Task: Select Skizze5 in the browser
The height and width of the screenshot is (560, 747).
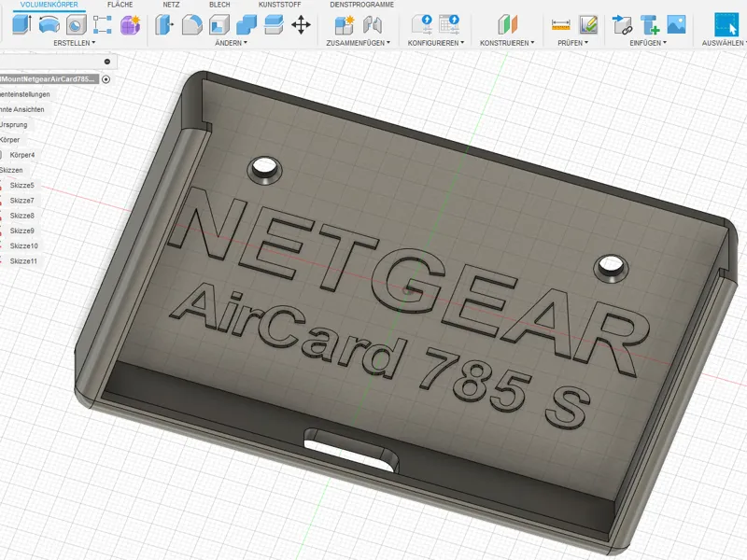Action: point(21,185)
